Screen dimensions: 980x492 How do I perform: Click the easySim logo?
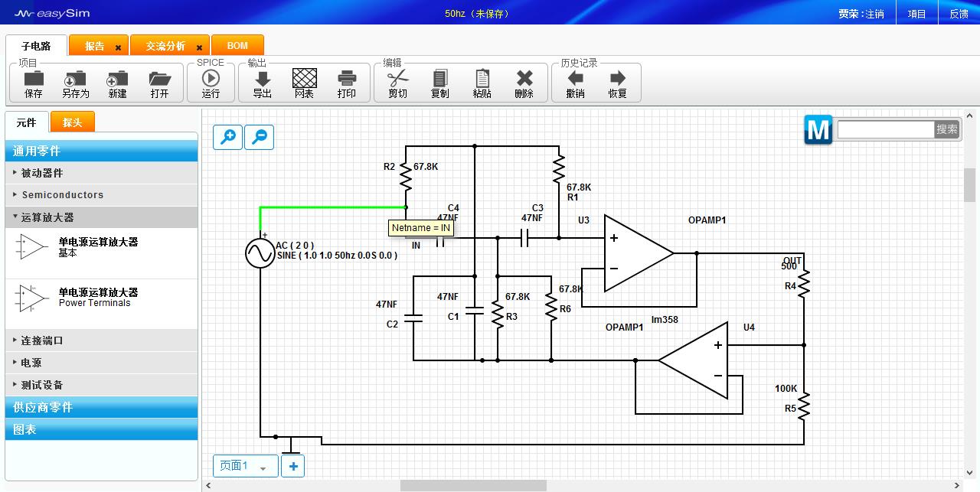point(52,14)
